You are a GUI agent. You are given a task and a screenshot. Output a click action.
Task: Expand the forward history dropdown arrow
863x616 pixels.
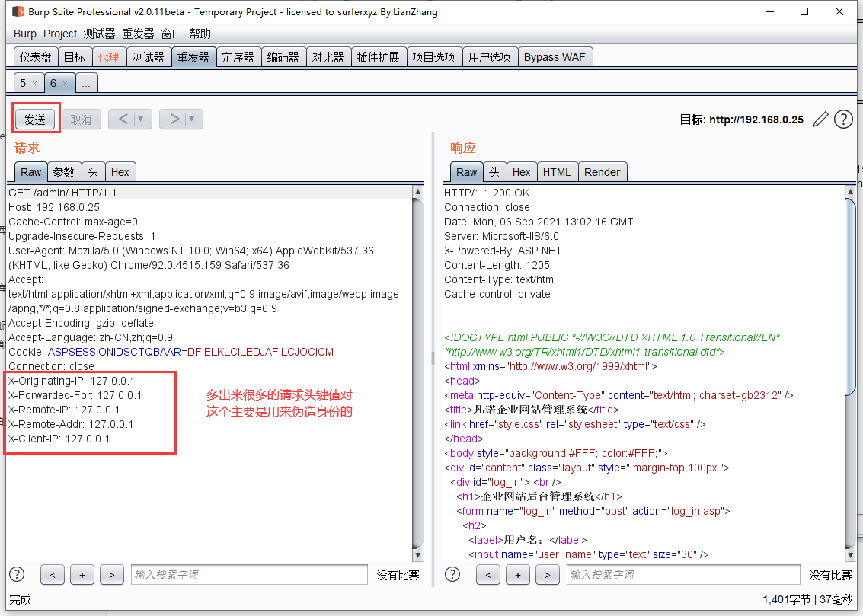tap(193, 119)
